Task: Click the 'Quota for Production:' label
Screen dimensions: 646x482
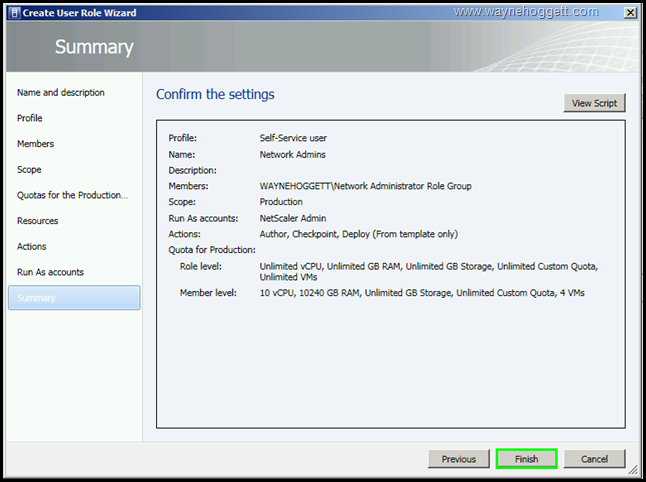Action: [212, 250]
